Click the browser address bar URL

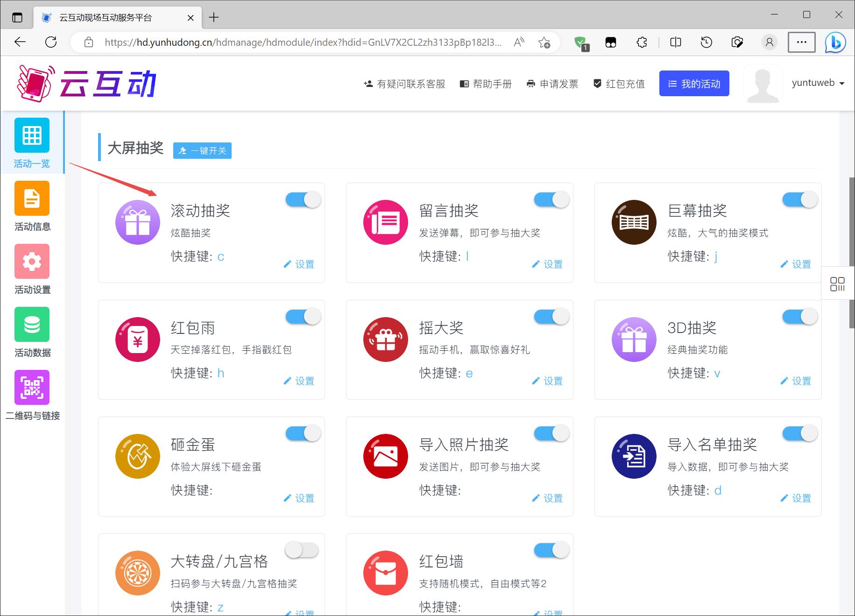tap(303, 42)
